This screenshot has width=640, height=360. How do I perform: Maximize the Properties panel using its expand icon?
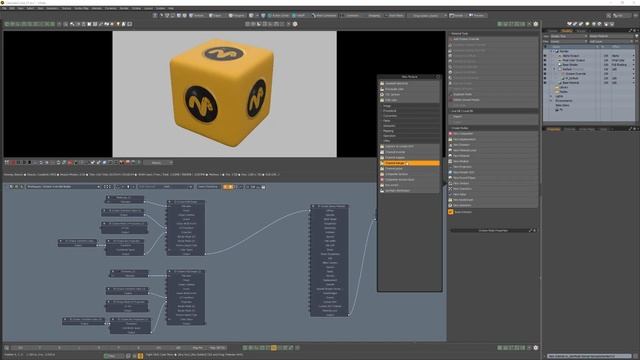[x=631, y=129]
